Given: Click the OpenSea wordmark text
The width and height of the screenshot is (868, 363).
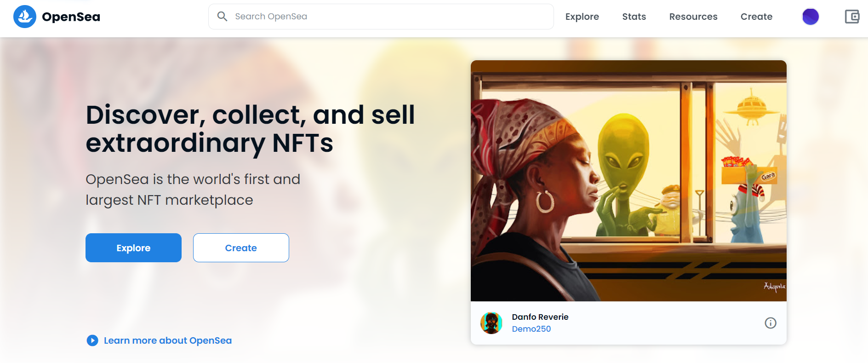Looking at the screenshot, I should point(71,17).
